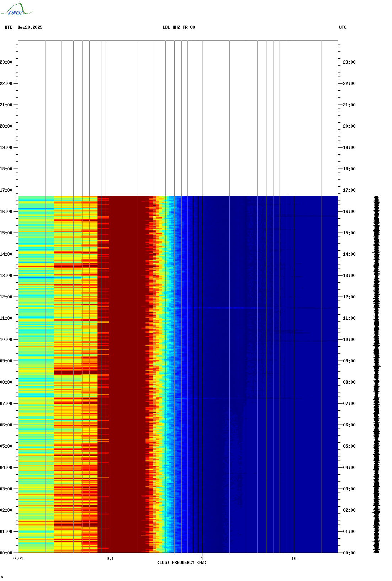The image size is (392, 581).
Task: Click the 03:00 label on right axis
Action: (x=349, y=489)
